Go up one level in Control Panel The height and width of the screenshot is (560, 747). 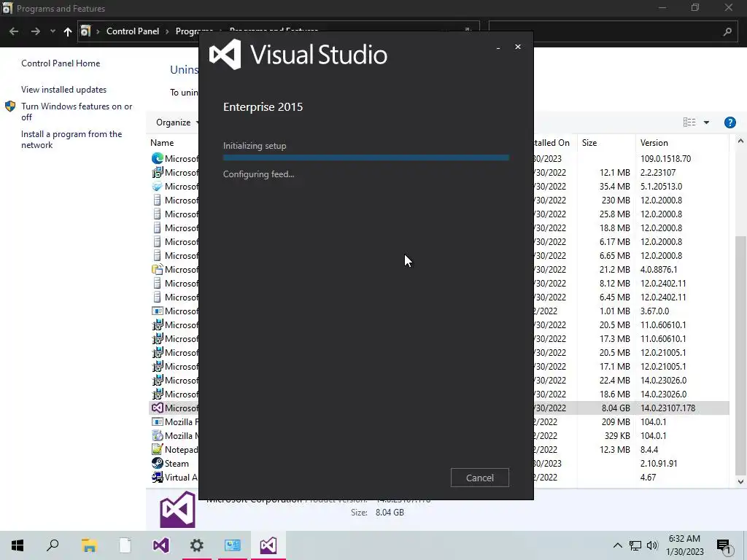click(x=68, y=31)
